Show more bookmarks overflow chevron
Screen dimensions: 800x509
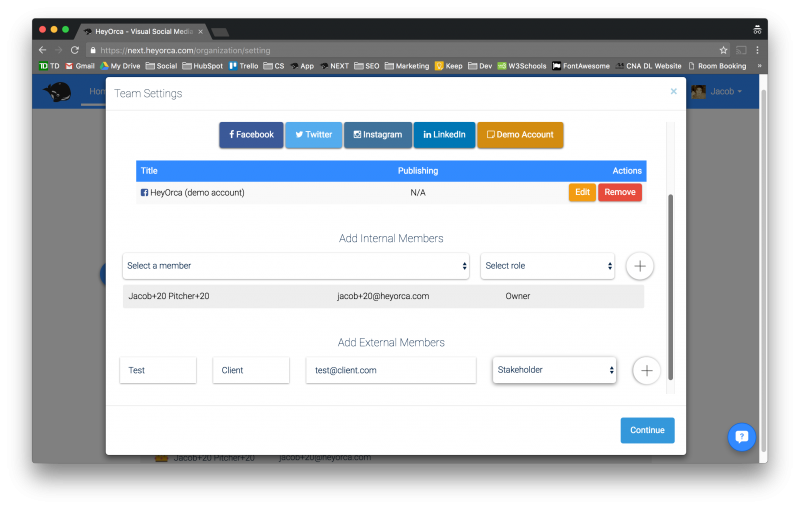759,66
